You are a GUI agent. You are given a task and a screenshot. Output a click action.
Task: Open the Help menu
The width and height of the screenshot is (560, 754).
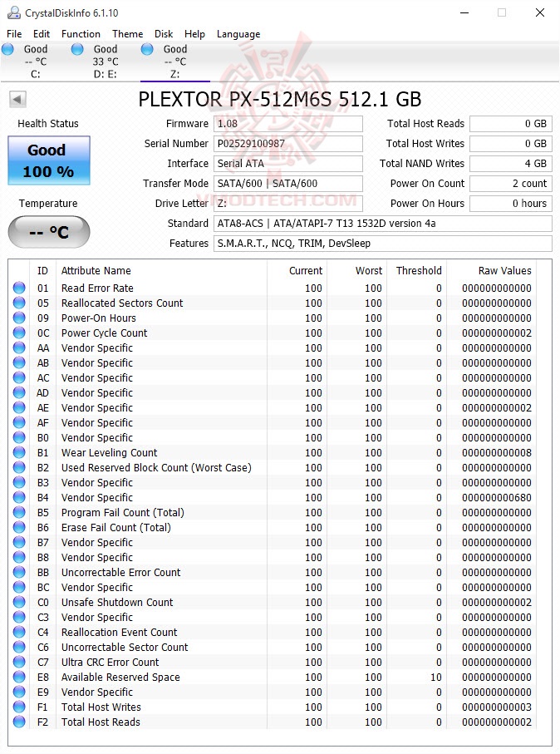tap(194, 34)
